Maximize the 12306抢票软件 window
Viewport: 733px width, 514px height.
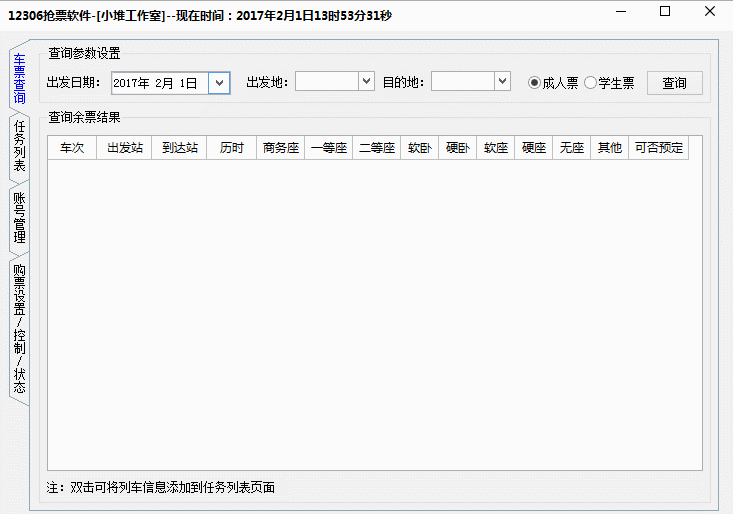(x=665, y=12)
